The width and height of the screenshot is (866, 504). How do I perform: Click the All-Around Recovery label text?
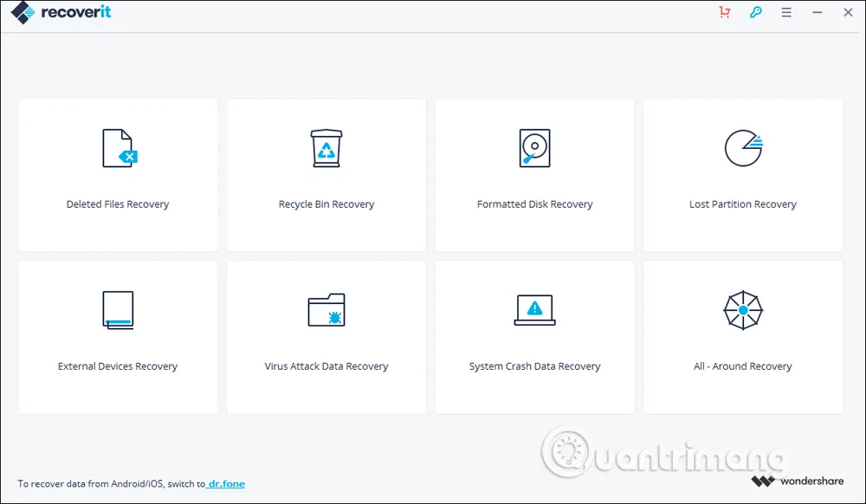743,365
